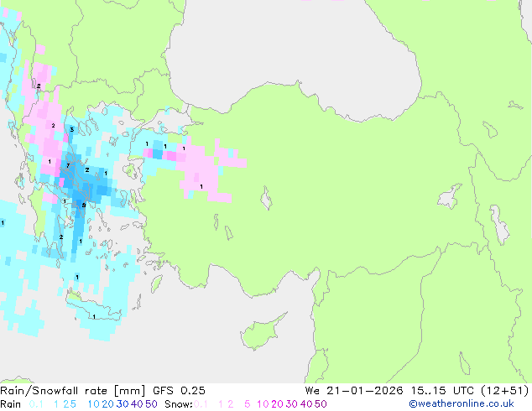Click the '15..15 UTC' time label
Screen dimensions: 532x411
coord(442,391)
